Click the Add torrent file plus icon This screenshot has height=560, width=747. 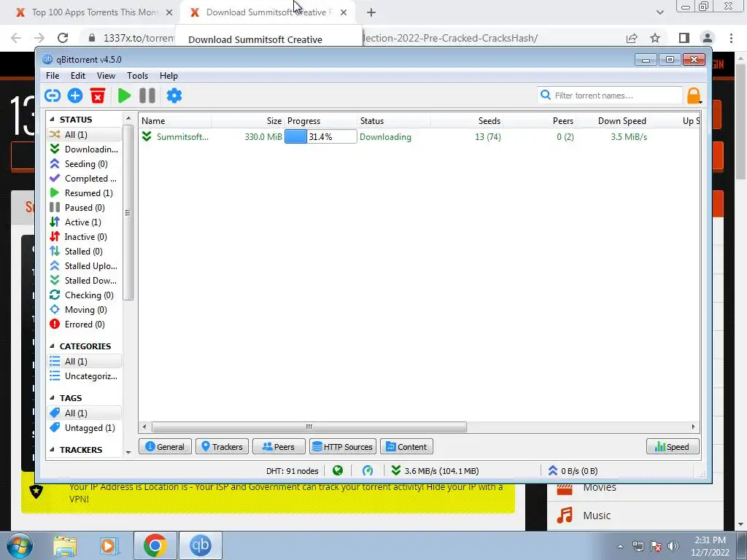point(75,96)
